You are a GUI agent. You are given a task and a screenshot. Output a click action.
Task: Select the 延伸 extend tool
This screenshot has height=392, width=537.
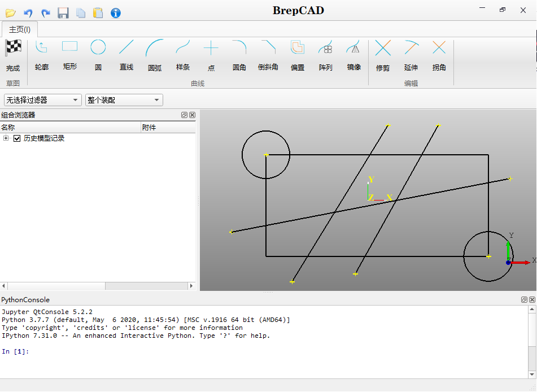pyautogui.click(x=411, y=55)
